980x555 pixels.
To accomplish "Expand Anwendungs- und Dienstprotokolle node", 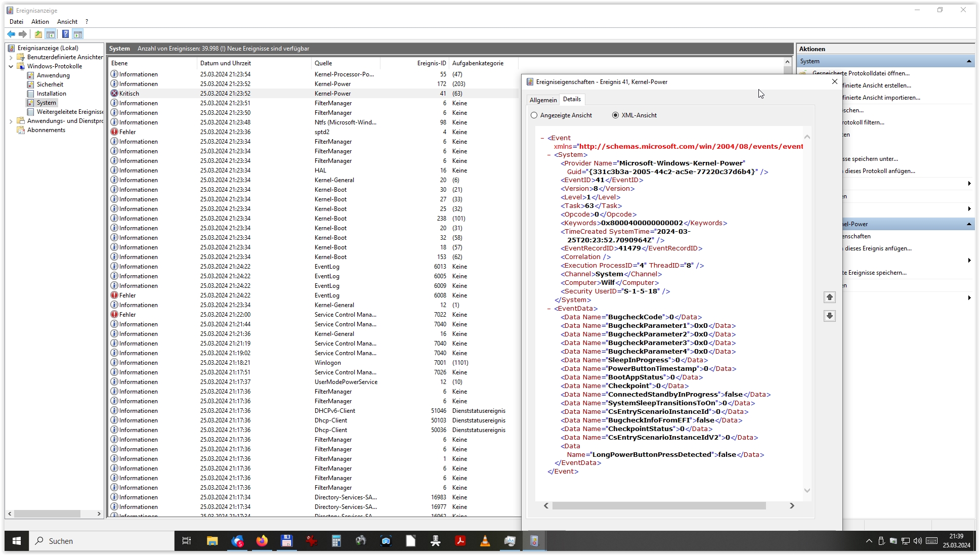I will pos(11,121).
